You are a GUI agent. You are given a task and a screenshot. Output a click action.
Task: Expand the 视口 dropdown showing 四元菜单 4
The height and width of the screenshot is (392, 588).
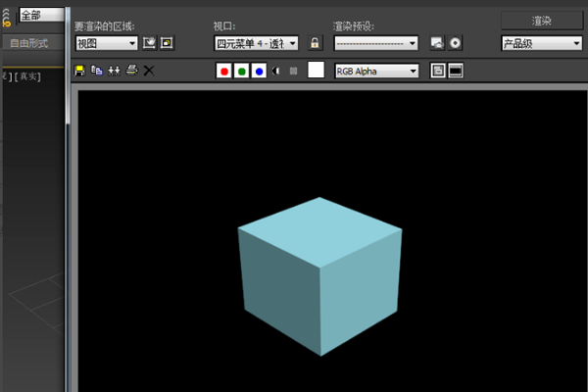click(256, 43)
